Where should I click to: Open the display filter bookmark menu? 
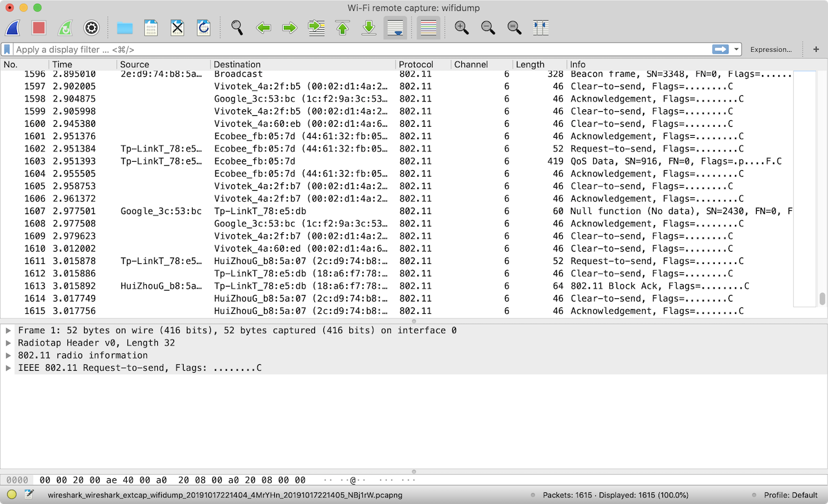tap(6, 49)
